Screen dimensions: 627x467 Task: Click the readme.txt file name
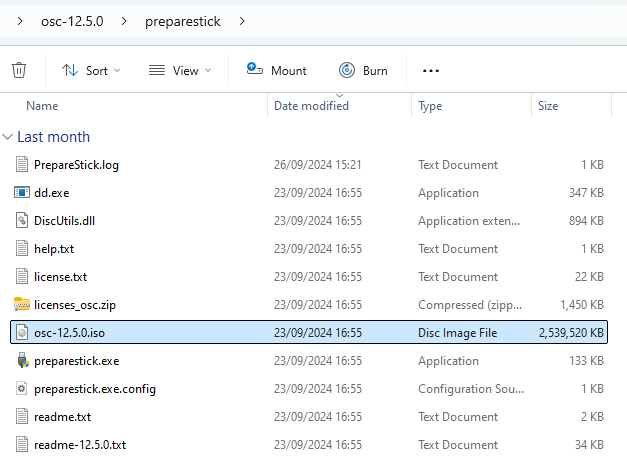coord(62,417)
